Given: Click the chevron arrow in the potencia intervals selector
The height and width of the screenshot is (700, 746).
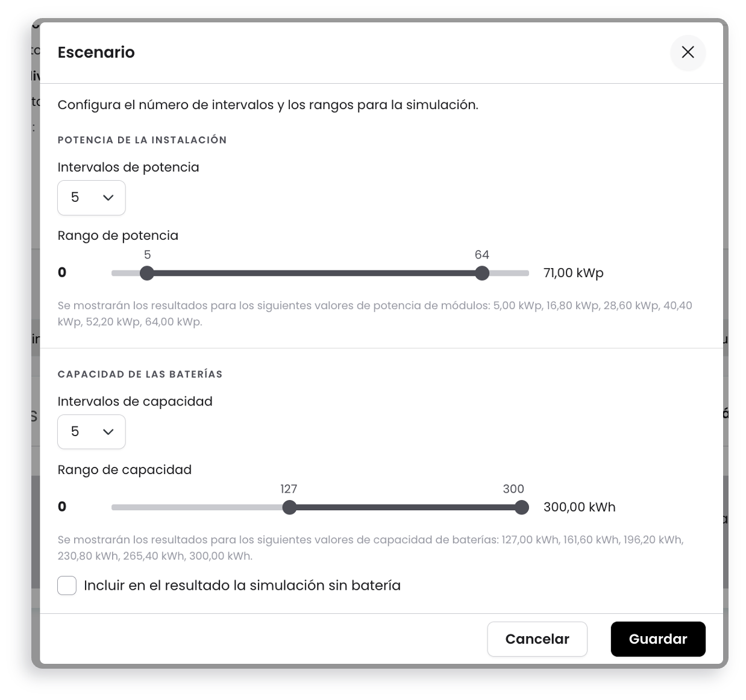Looking at the screenshot, I should (108, 198).
